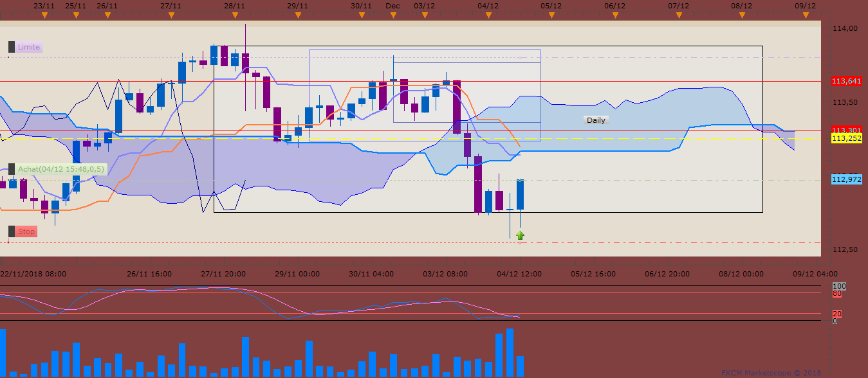Click the orange day marker under 23/11

click(44, 15)
